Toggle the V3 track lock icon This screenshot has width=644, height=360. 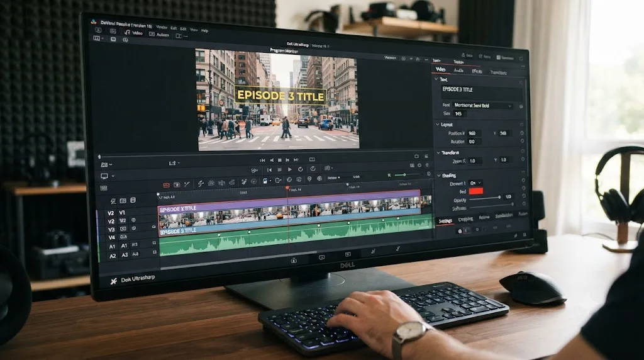tap(123, 228)
